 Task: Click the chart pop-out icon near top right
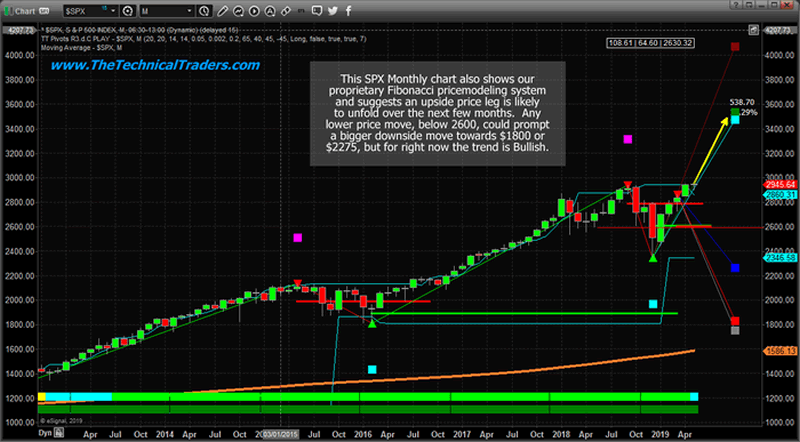click(754, 31)
